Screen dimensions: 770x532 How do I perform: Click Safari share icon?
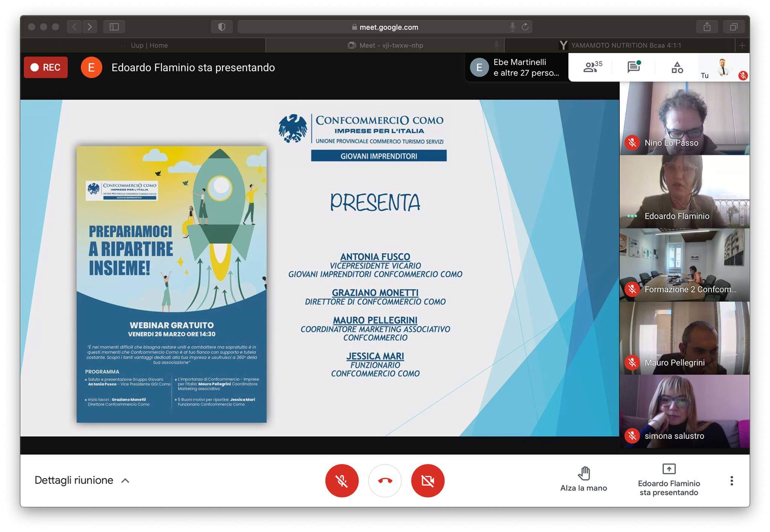707,27
